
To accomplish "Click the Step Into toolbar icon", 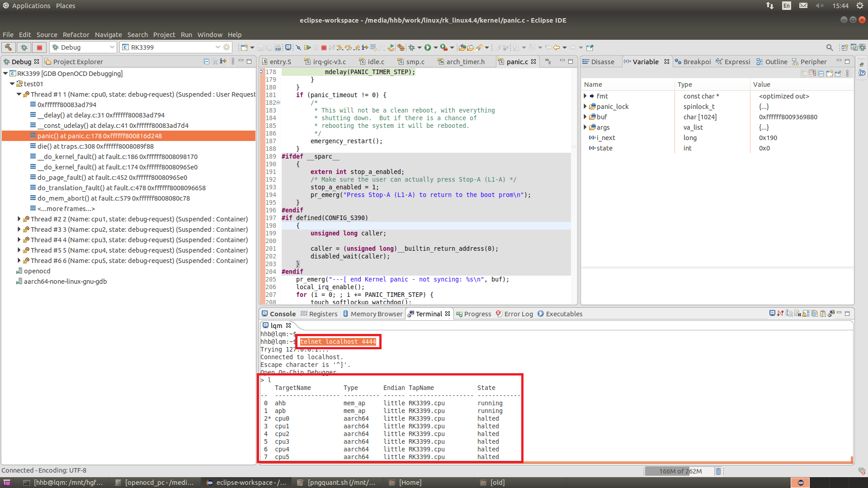I will coord(340,47).
